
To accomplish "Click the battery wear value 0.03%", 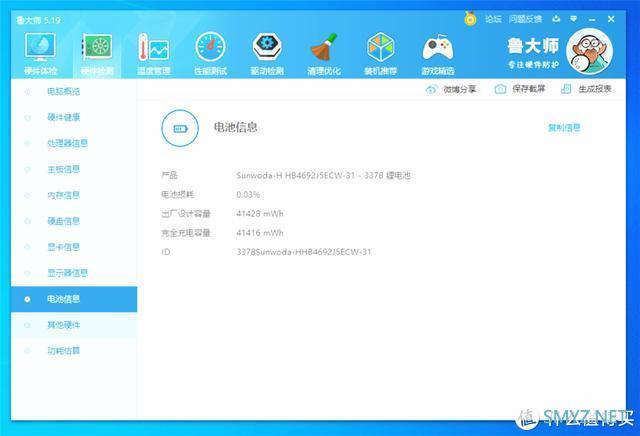I will click(248, 195).
